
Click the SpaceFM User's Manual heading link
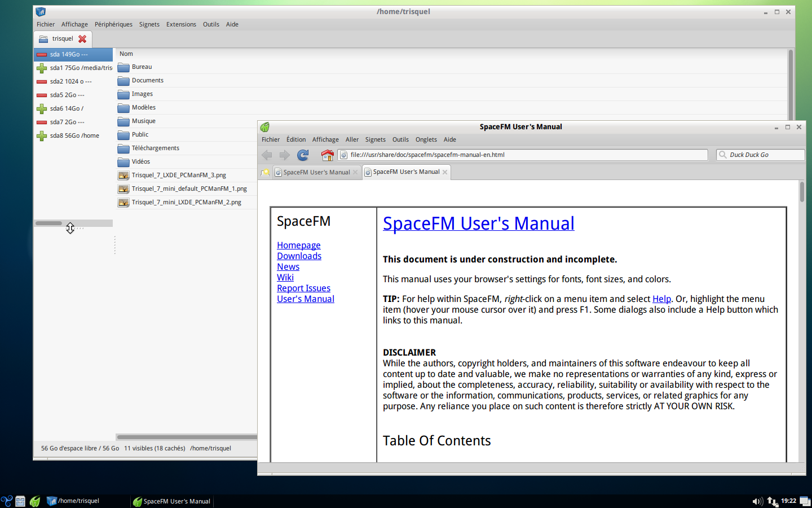tap(479, 224)
